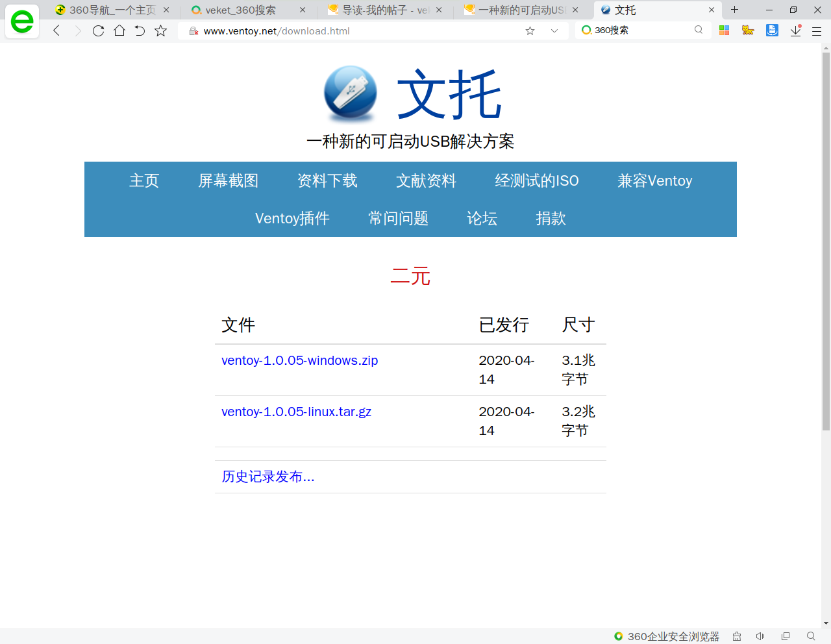Open a new tab with plus button

(734, 10)
